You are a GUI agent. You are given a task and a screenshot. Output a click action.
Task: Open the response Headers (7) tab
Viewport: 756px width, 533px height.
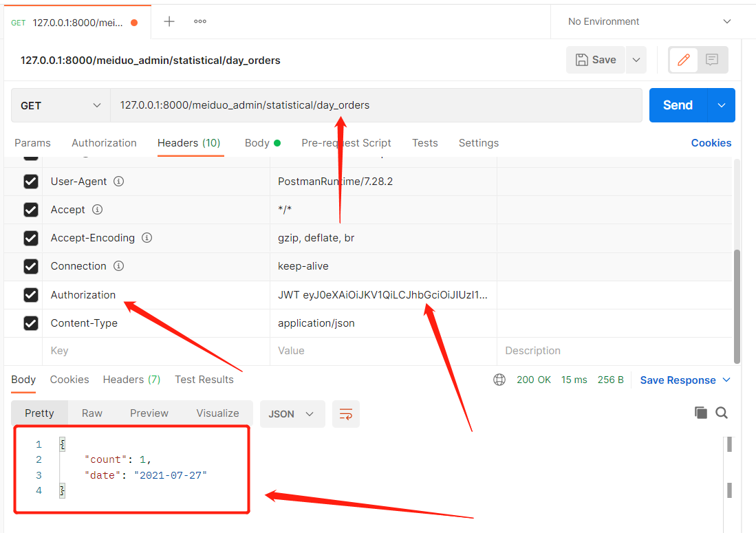tap(131, 380)
